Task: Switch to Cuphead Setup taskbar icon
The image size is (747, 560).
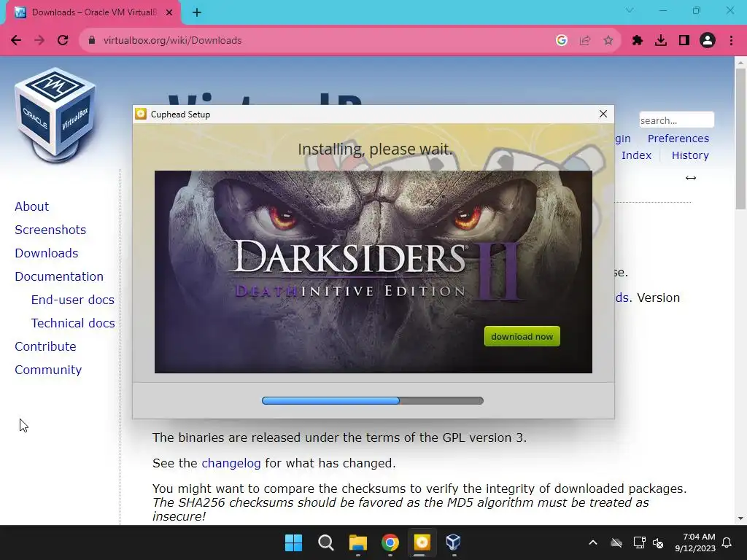Action: point(422,542)
